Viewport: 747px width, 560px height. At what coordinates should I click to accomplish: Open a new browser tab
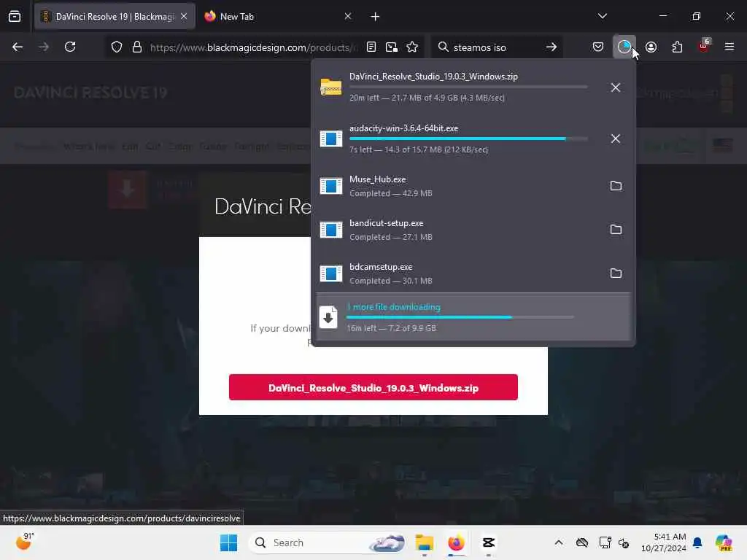pos(375,17)
